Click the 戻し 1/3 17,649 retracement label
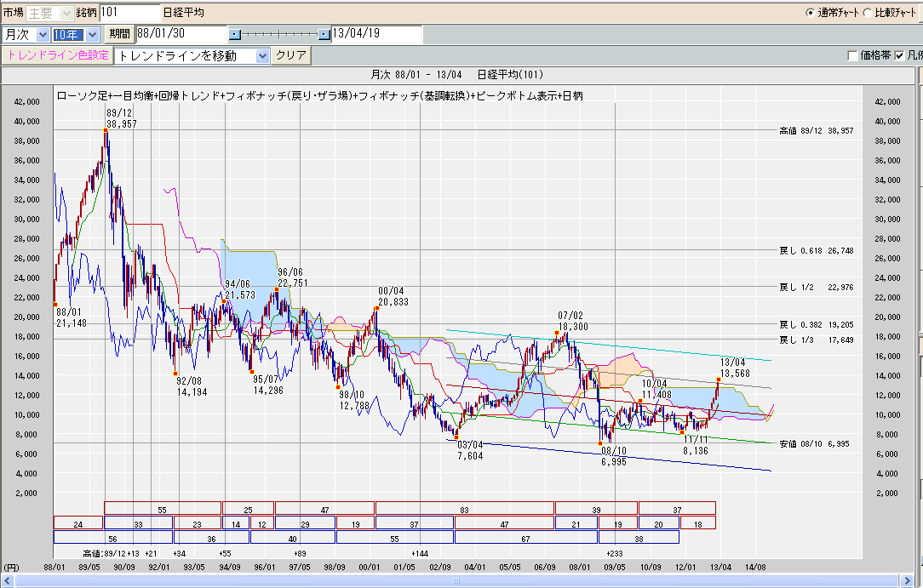 click(x=816, y=340)
